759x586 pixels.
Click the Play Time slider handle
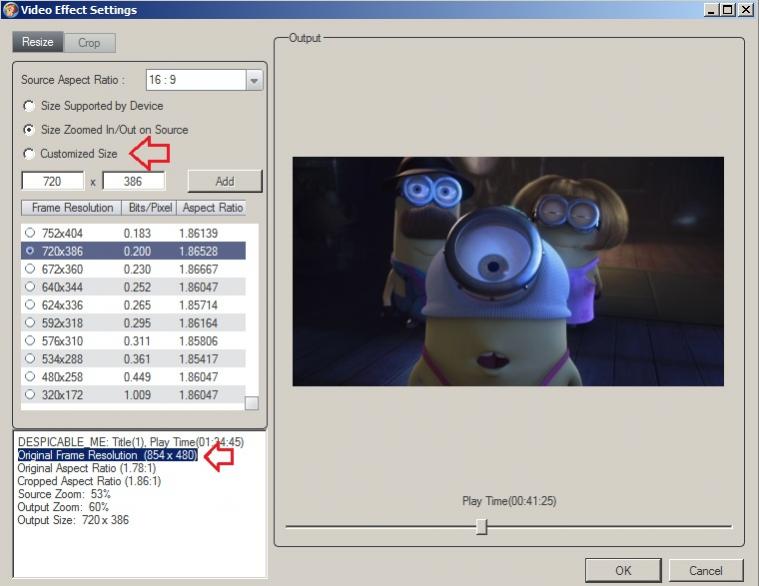pos(481,526)
